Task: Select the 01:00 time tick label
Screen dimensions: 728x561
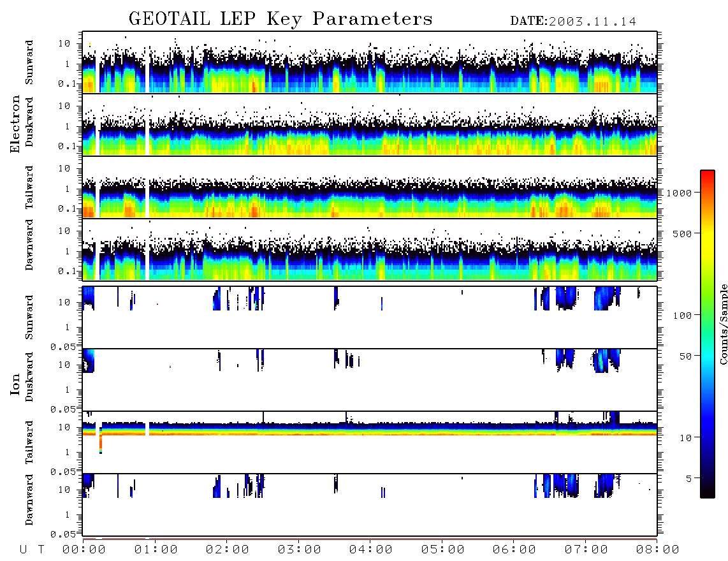Action: click(156, 550)
